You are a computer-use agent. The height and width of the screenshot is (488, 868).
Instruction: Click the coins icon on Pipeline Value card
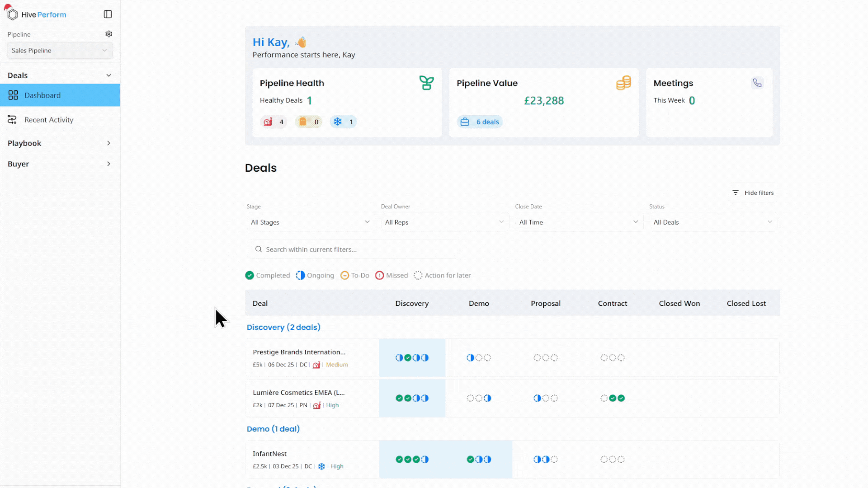click(623, 83)
